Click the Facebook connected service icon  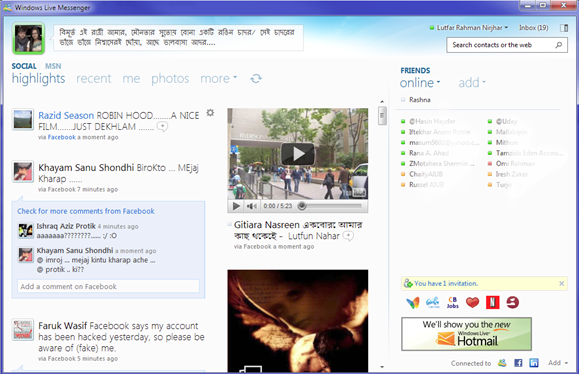pyautogui.click(x=518, y=363)
